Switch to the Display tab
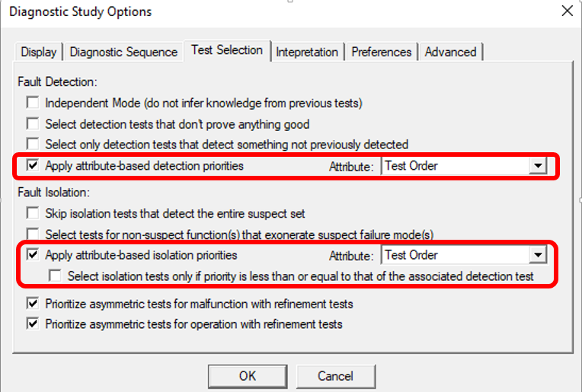The height and width of the screenshot is (392, 582). coord(39,52)
